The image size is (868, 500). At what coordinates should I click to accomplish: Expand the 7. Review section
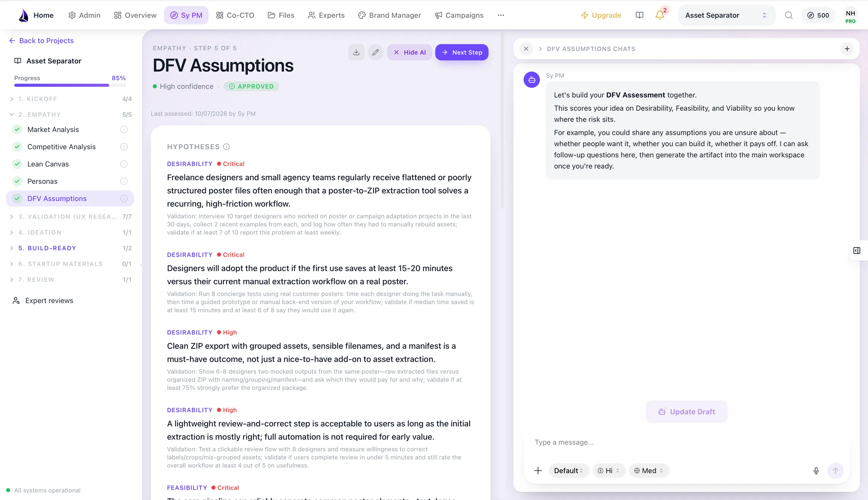(x=70, y=280)
